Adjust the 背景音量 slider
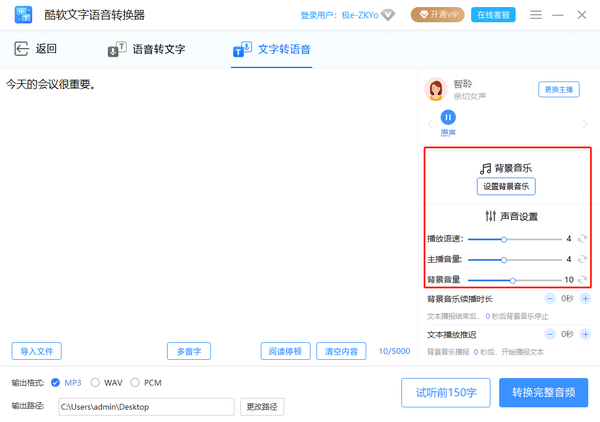The height and width of the screenshot is (422, 600). tap(515, 280)
